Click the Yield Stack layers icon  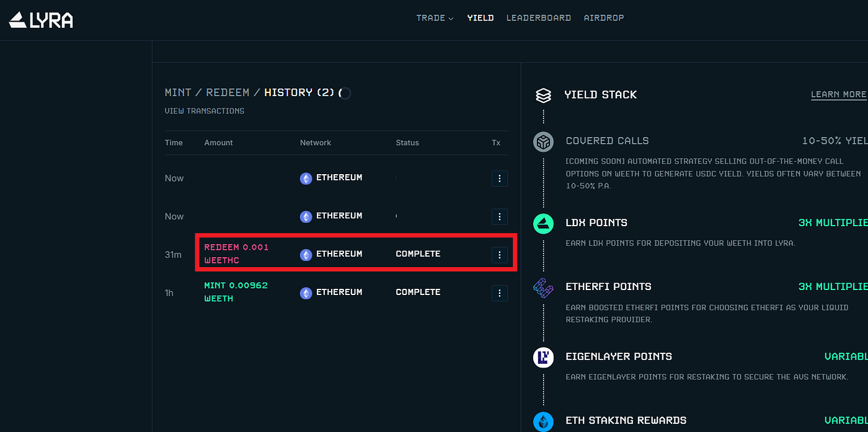point(543,95)
